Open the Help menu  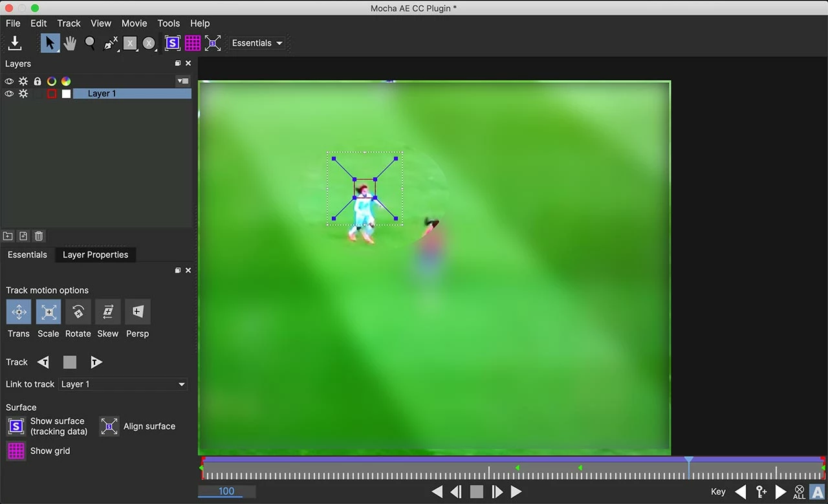[x=200, y=23]
